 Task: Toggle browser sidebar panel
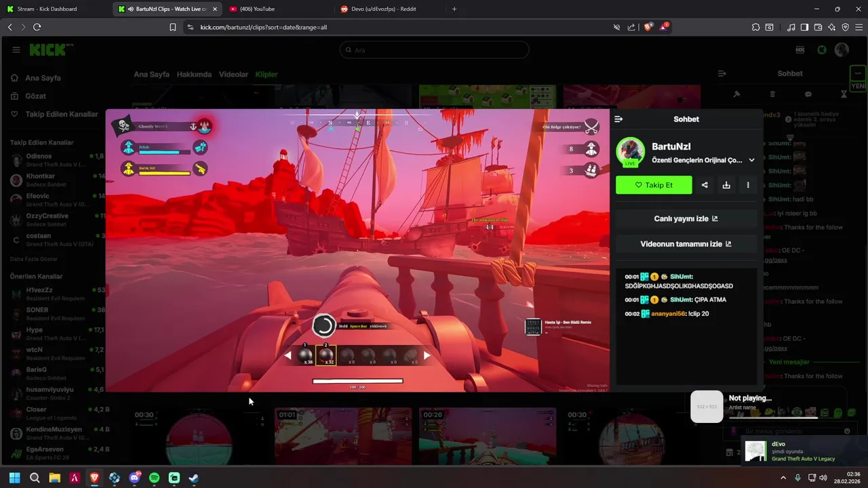(804, 27)
